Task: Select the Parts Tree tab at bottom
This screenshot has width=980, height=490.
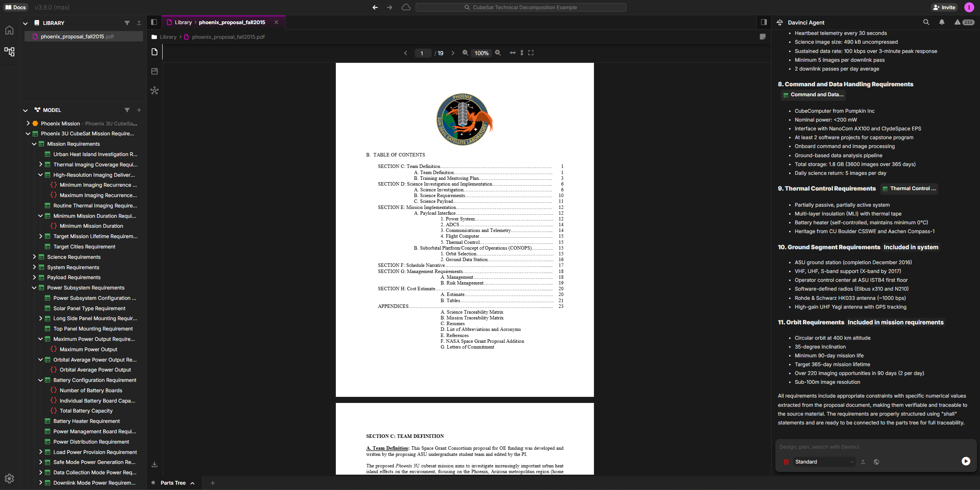Action: point(173,483)
